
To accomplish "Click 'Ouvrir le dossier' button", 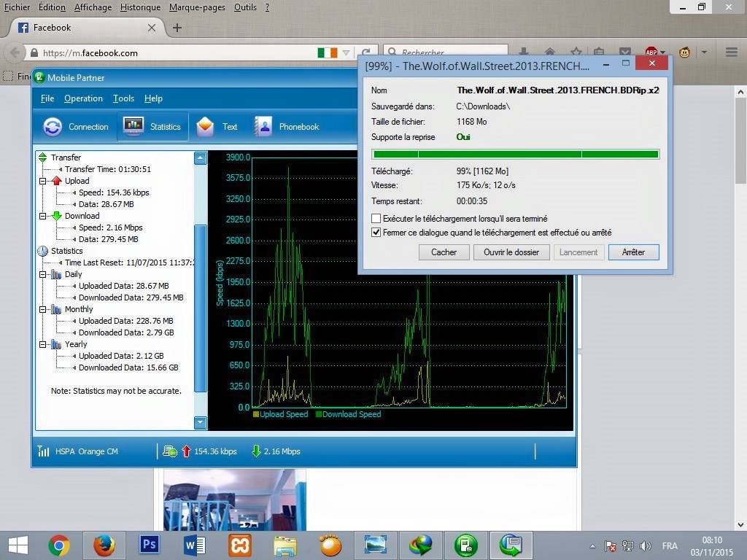I will pos(511,252).
